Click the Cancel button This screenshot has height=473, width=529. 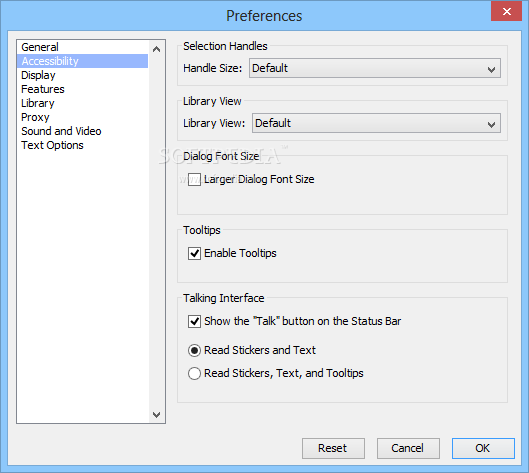[x=408, y=448]
